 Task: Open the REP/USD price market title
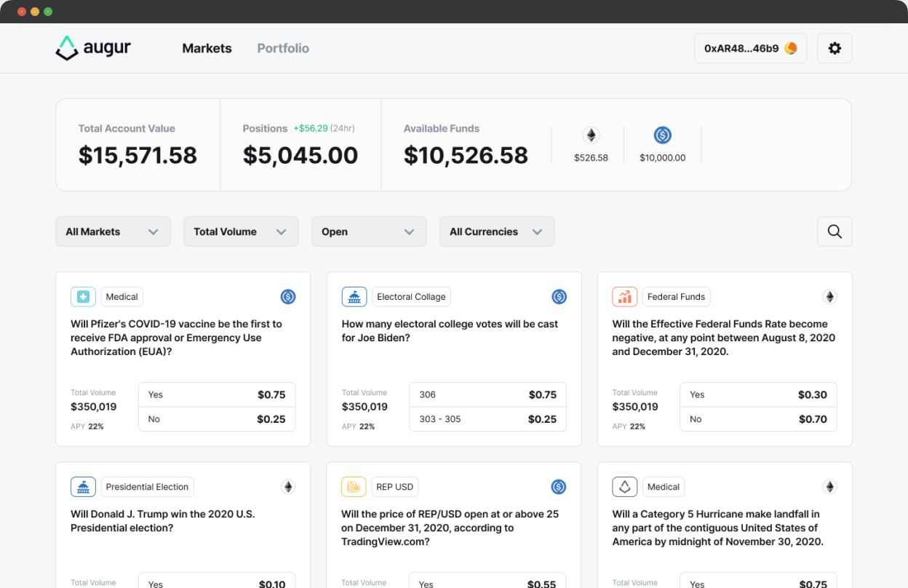click(x=450, y=528)
